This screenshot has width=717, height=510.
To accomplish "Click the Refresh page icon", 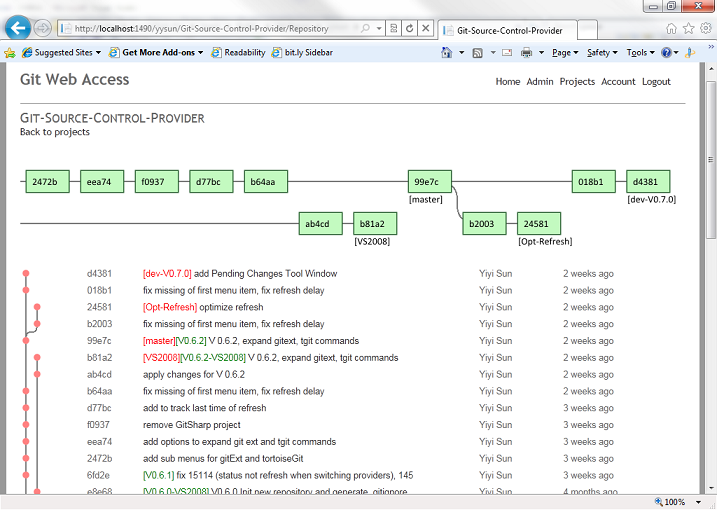I will (x=410, y=28).
